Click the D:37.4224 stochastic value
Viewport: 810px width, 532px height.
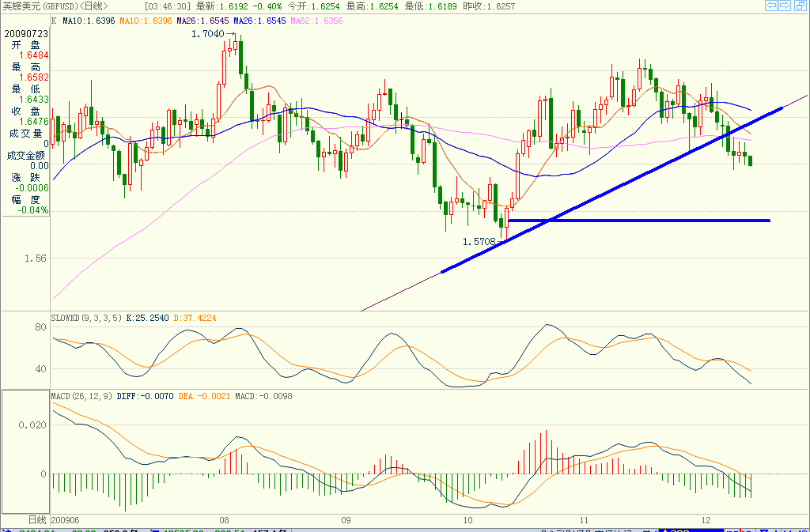point(195,318)
